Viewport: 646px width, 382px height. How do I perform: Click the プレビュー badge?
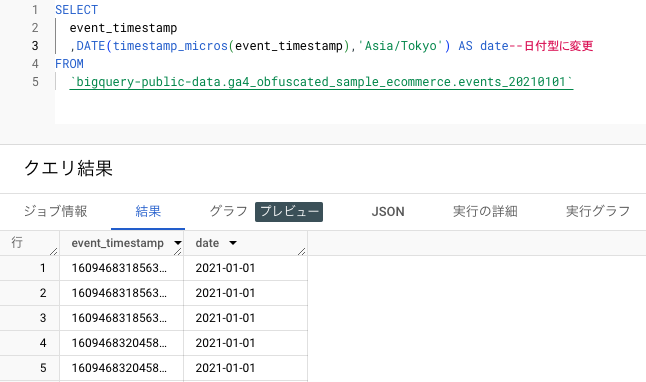click(289, 212)
